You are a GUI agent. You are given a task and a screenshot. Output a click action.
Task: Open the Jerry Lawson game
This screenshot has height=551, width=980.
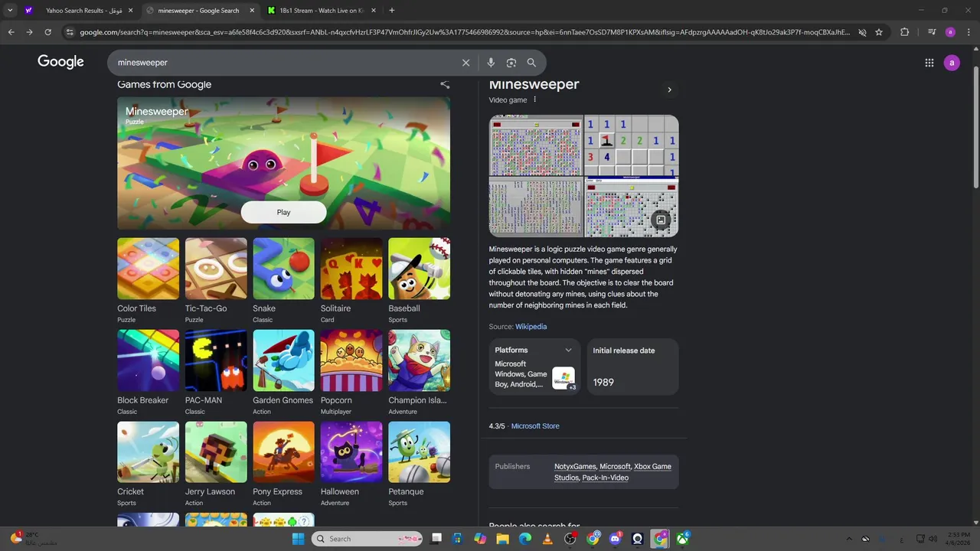click(x=216, y=452)
